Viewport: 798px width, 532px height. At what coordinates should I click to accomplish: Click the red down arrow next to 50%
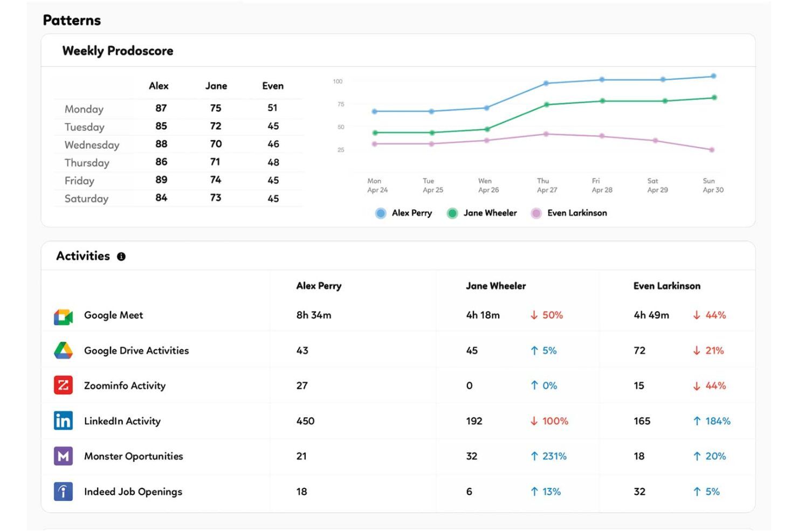click(x=533, y=315)
